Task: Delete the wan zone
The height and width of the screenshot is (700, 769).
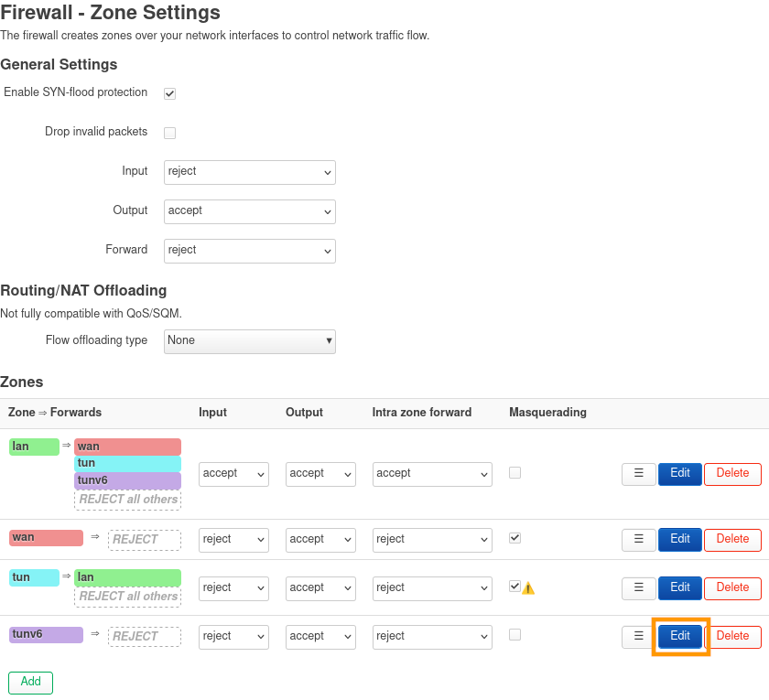Action: point(732,540)
